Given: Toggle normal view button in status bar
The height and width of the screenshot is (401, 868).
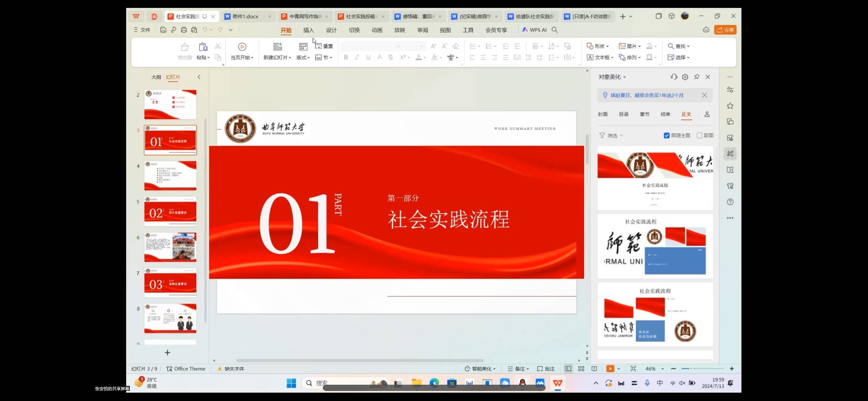Looking at the screenshot, I should click(568, 369).
